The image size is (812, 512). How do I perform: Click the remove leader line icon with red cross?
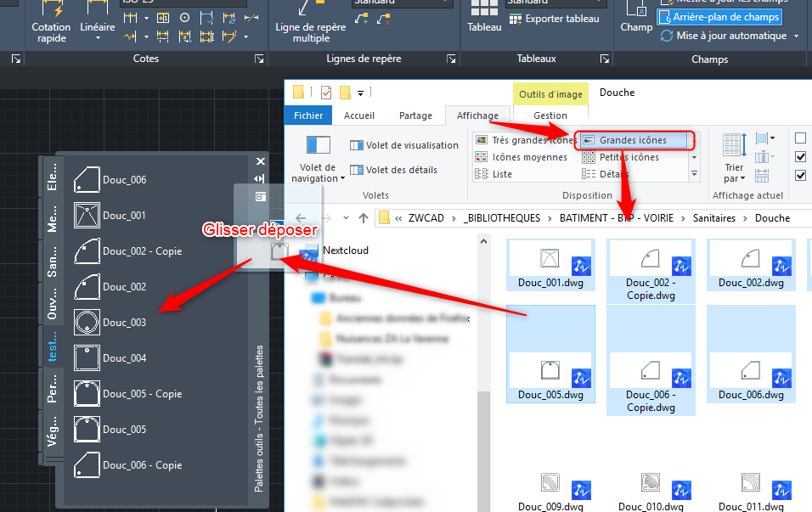[384, 20]
